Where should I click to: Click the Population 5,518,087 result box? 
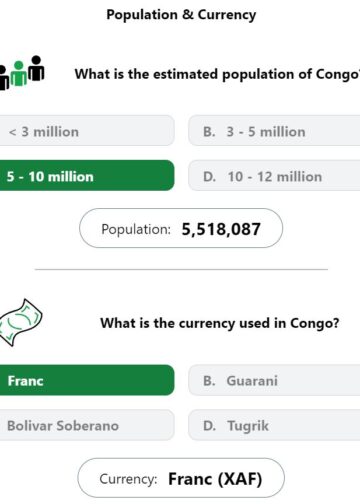click(x=181, y=228)
